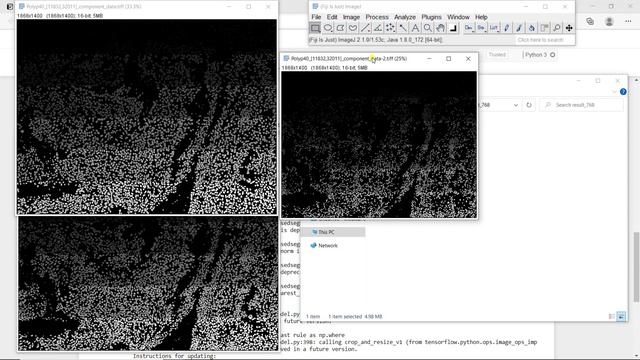Open the LUT lookup tables menu
This screenshot has width=640, height=360.
click(x=494, y=28)
